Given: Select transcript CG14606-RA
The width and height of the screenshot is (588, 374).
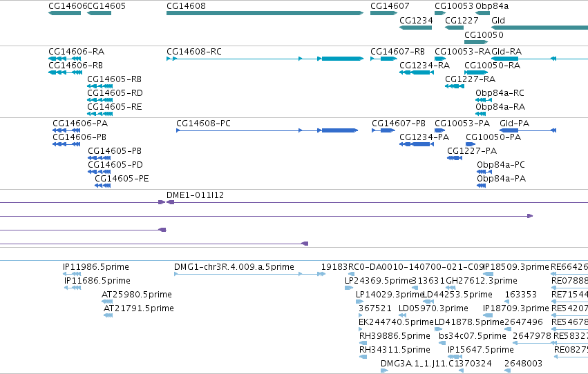Looking at the screenshot, I should coord(65,59).
